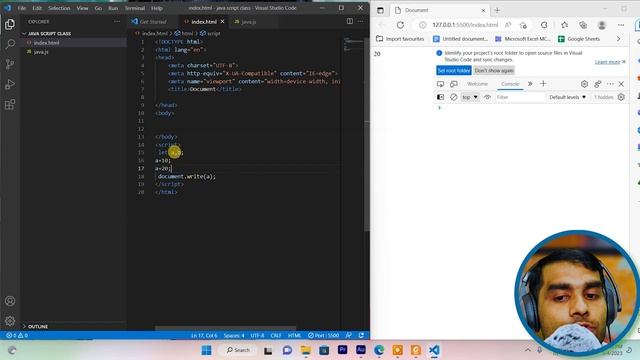Open the Windows Start button
The height and width of the screenshot is (360, 640).
(207, 350)
